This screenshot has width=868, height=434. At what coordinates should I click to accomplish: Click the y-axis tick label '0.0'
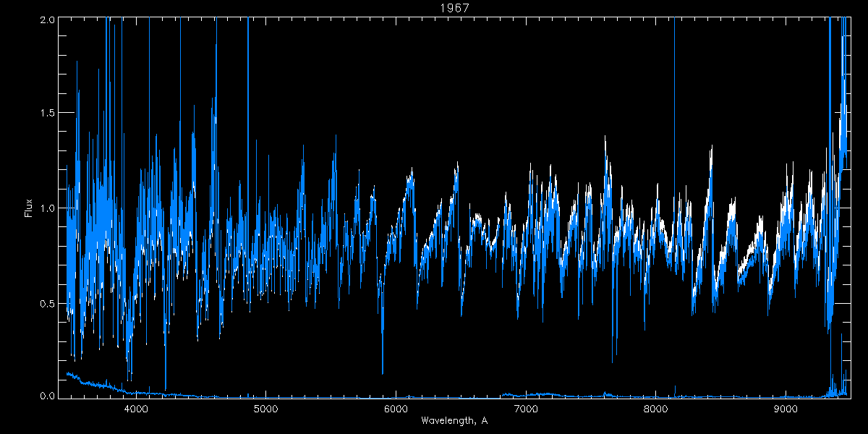(46, 396)
